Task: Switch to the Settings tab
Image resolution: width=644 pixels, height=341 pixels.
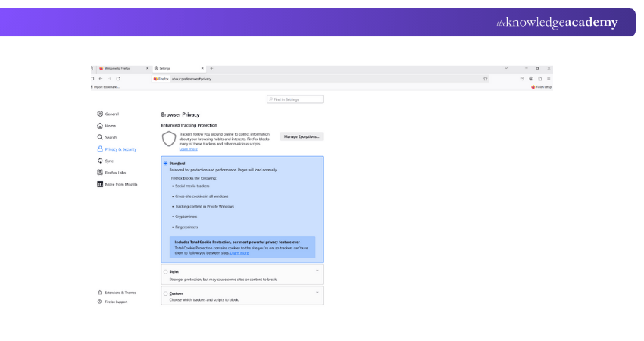Action: (x=179, y=69)
